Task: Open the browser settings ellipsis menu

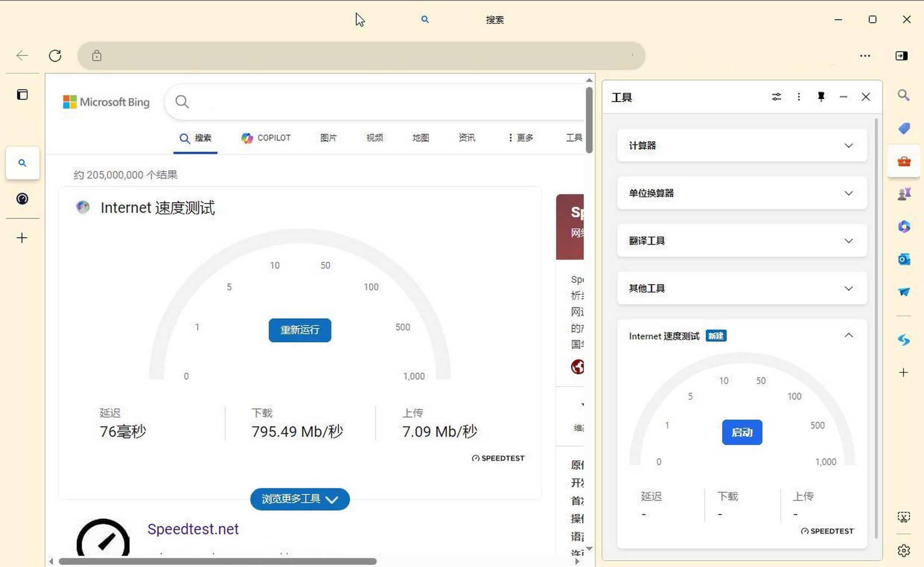Action: coord(865,56)
